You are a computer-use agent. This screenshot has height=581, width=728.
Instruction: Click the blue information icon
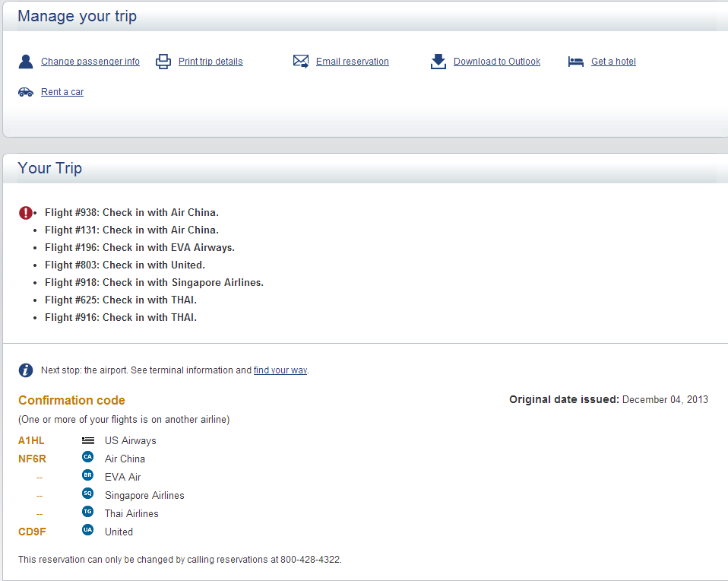(26, 370)
